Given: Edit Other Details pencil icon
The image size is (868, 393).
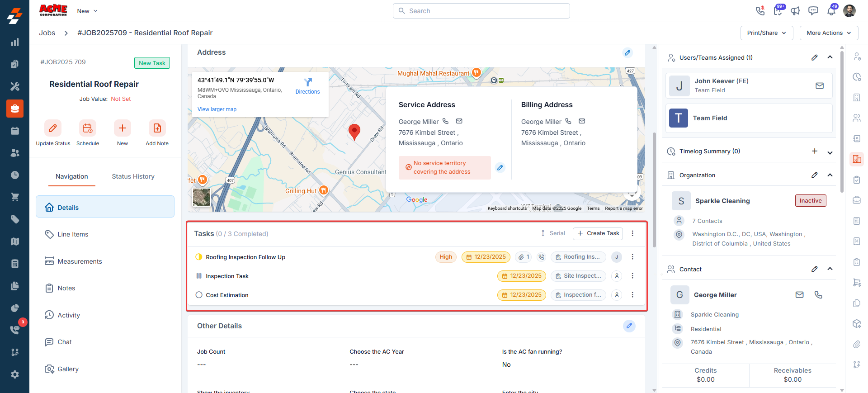Looking at the screenshot, I should point(629,326).
